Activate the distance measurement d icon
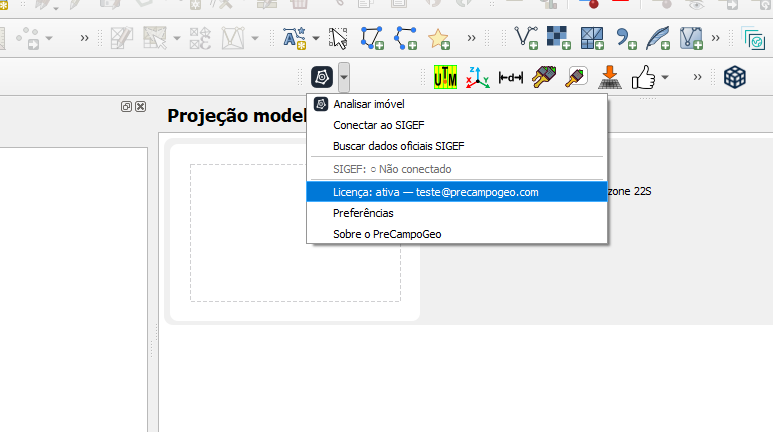This screenshot has width=773, height=432. tap(511, 77)
